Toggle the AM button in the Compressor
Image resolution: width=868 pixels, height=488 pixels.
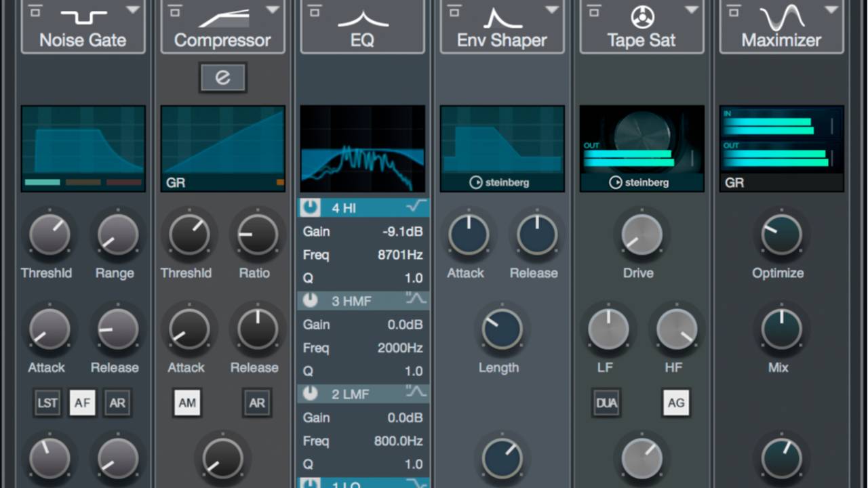click(187, 403)
